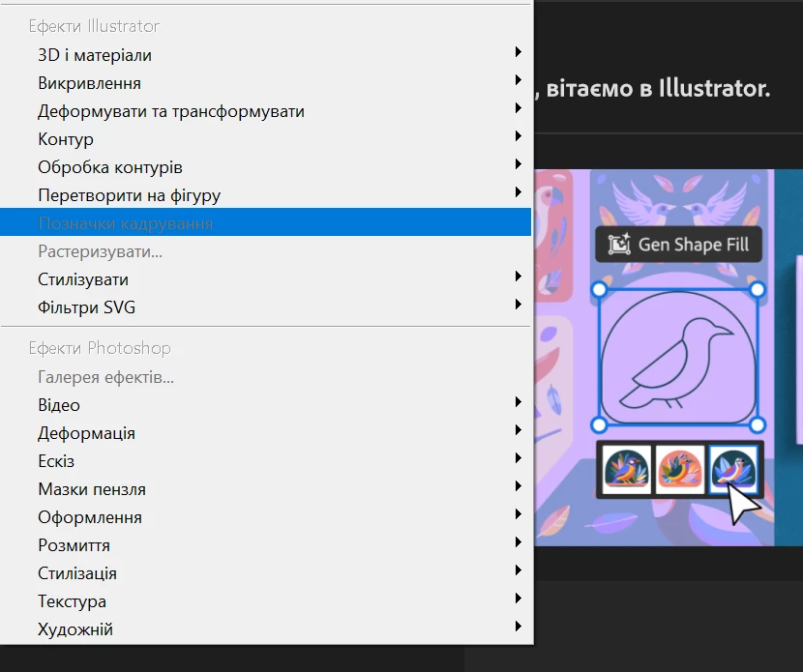Viewport: 803px width, 672px height.
Task: Open Деформувати та трансформувати submenu
Action: coord(266,111)
